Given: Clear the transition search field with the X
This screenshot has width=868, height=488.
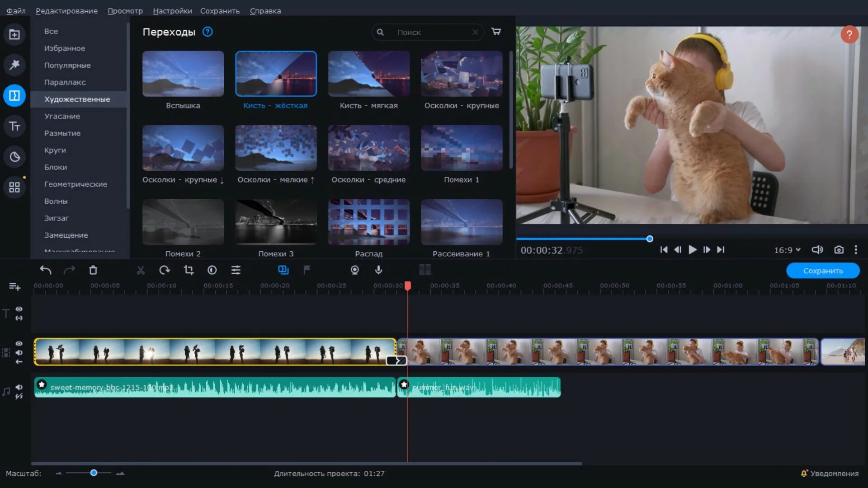Looking at the screenshot, I should pyautogui.click(x=476, y=32).
